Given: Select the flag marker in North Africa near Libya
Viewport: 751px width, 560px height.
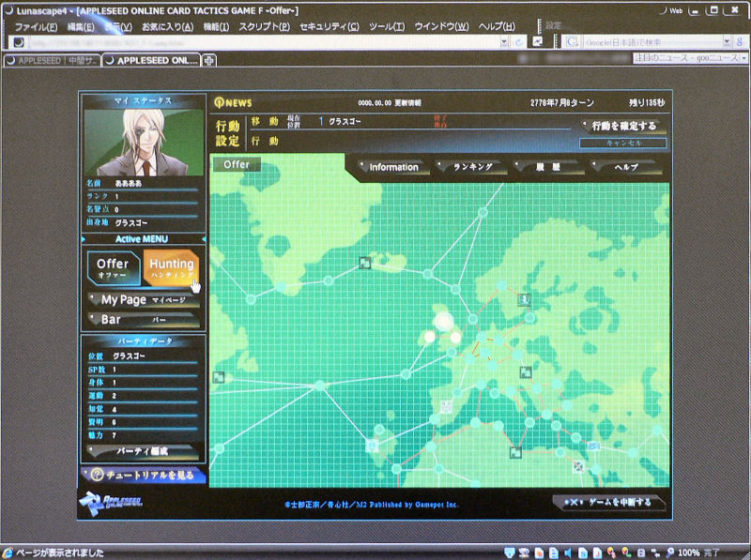Looking at the screenshot, I should click(x=515, y=452).
